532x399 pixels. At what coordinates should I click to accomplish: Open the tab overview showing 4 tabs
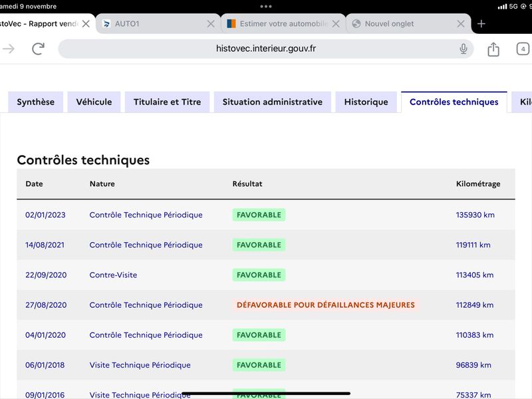point(523,49)
